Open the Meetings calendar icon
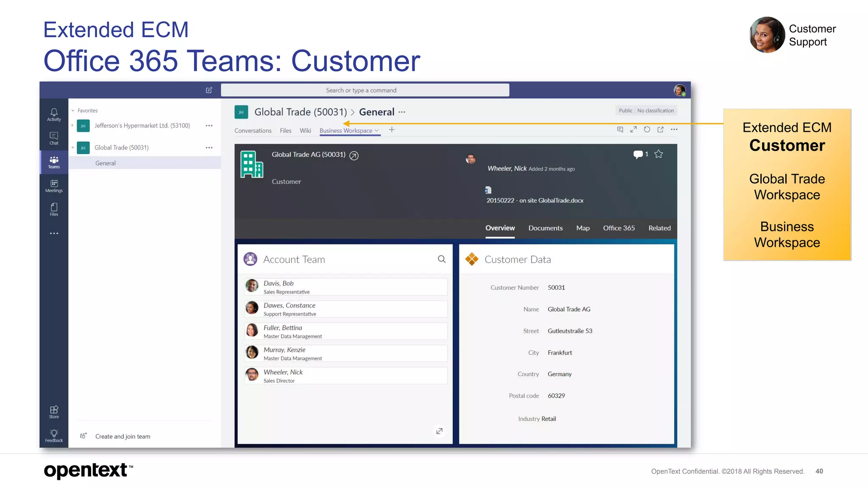The height and width of the screenshot is (488, 868). (x=54, y=186)
